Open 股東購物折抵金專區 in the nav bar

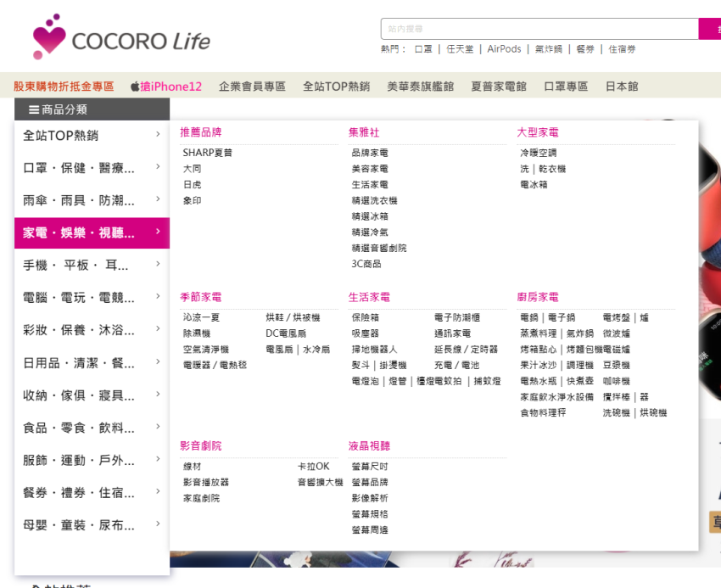click(x=64, y=87)
